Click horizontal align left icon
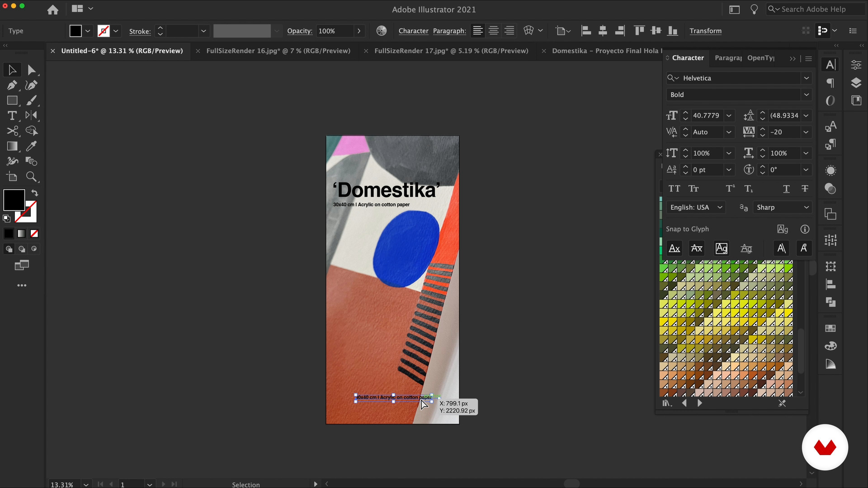Screen dimensions: 868x488 point(586,31)
